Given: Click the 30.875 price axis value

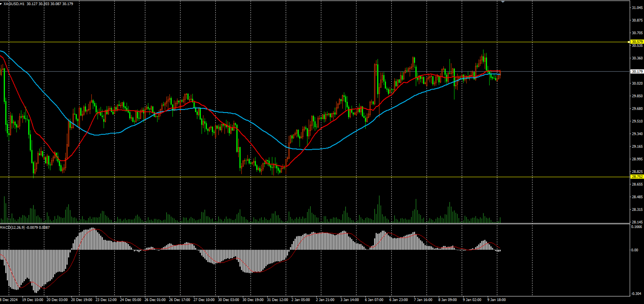Looking at the screenshot, I should click(637, 20).
